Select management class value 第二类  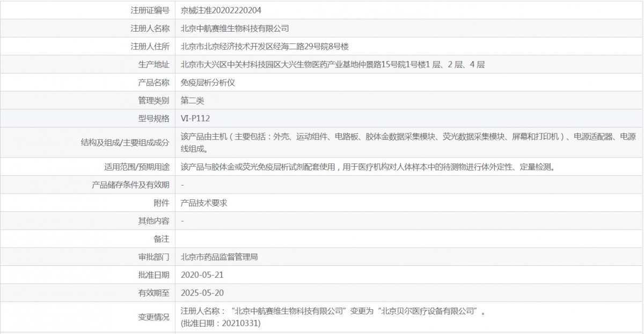[193, 100]
